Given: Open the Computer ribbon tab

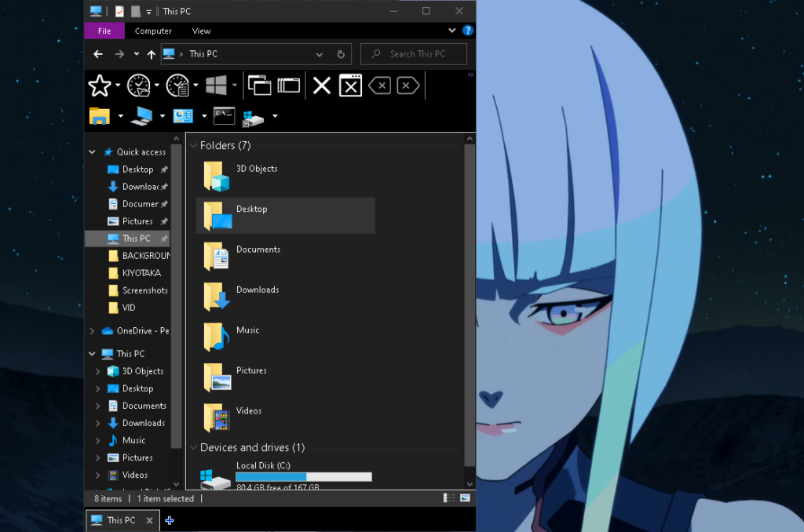Looking at the screenshot, I should [153, 31].
